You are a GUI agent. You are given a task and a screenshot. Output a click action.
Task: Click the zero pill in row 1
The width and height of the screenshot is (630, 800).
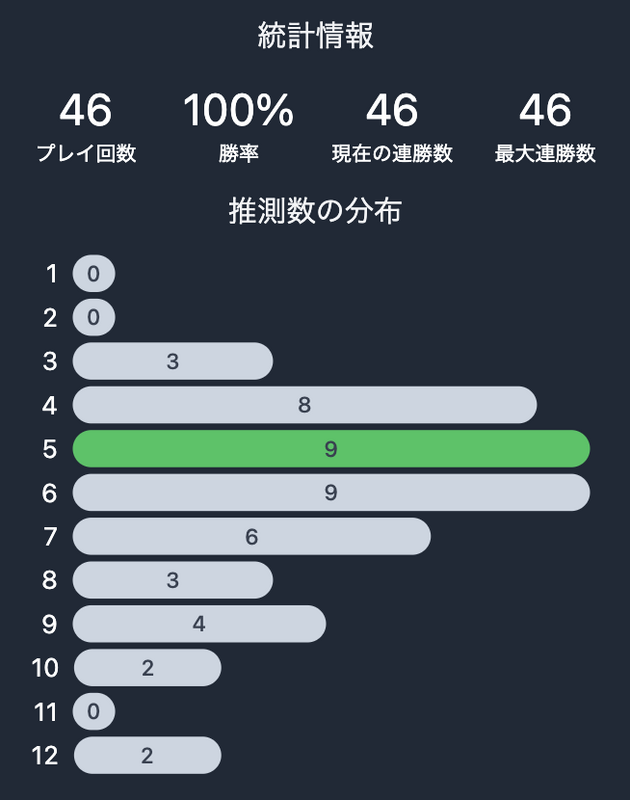pos(94,273)
